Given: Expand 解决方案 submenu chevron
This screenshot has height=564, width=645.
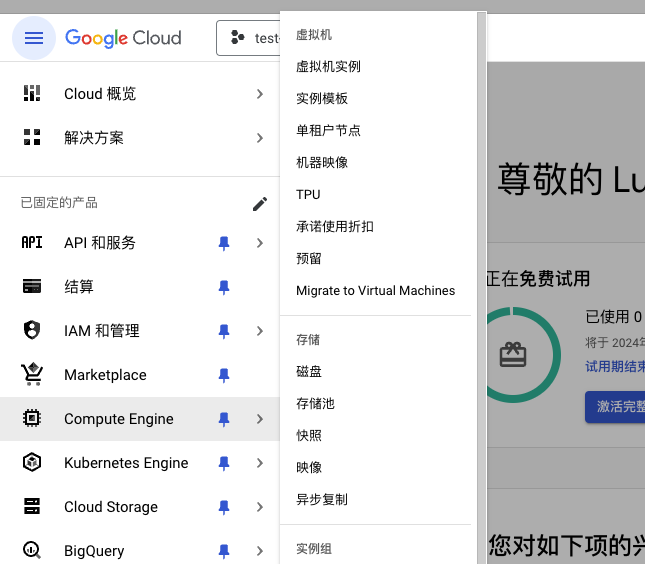Looking at the screenshot, I should 260,138.
